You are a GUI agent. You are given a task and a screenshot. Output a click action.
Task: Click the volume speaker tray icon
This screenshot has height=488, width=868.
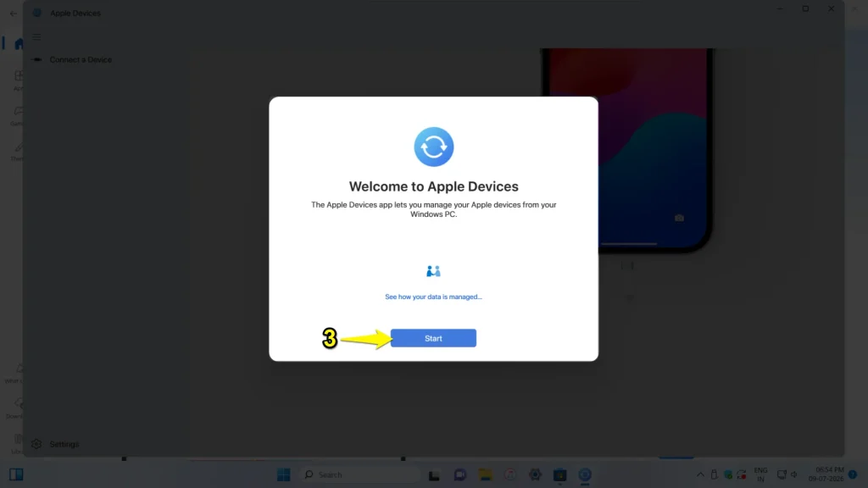(794, 474)
